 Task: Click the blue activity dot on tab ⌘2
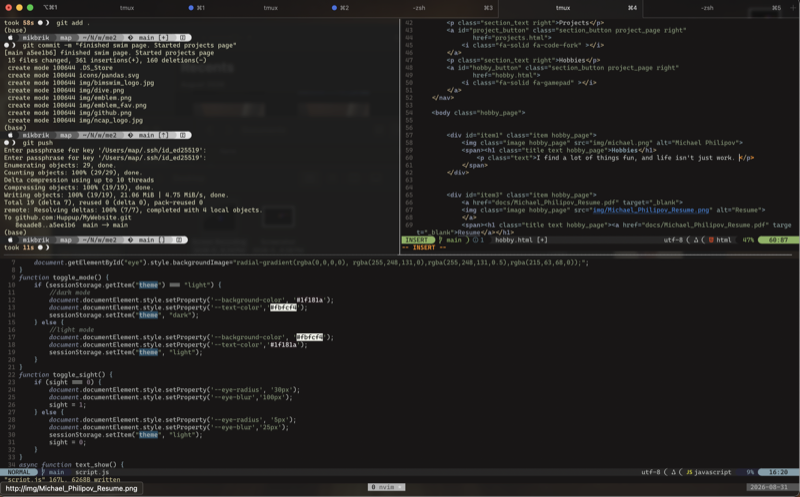[x=334, y=8]
